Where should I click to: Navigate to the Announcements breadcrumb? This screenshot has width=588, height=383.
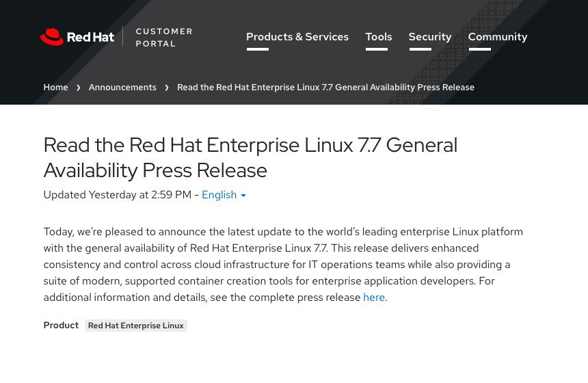[122, 88]
